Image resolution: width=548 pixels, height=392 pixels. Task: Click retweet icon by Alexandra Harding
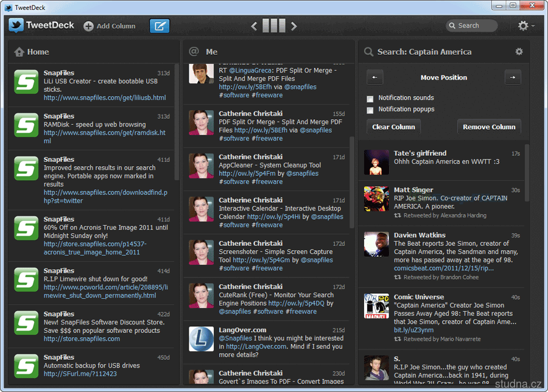[x=398, y=215]
